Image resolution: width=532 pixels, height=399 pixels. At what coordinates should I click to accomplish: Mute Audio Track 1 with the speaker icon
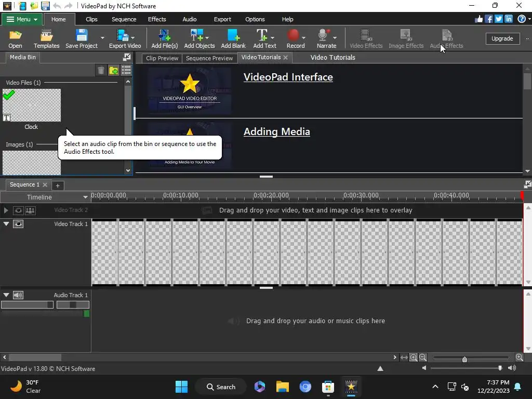coord(18,295)
